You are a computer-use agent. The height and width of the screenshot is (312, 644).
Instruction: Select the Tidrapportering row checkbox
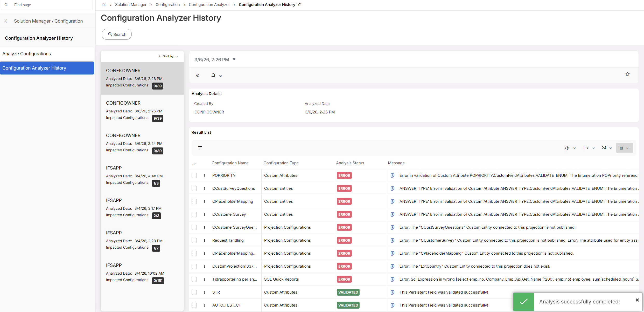pyautogui.click(x=194, y=279)
